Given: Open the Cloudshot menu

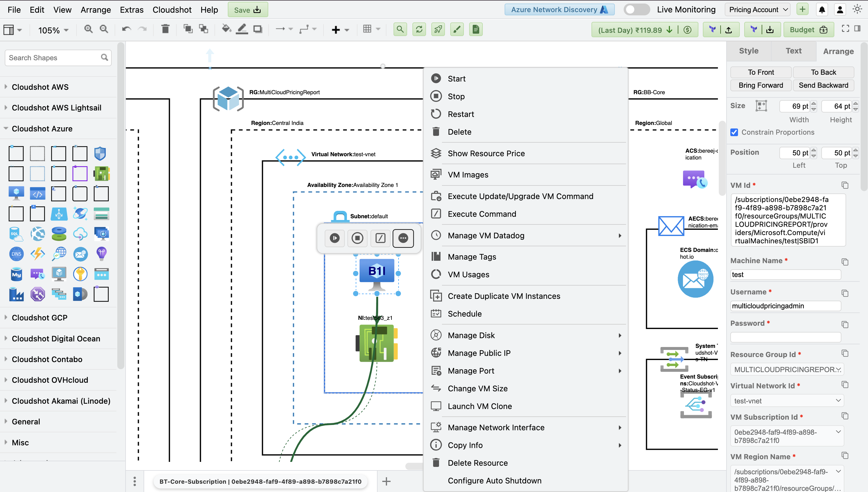Looking at the screenshot, I should tap(172, 10).
